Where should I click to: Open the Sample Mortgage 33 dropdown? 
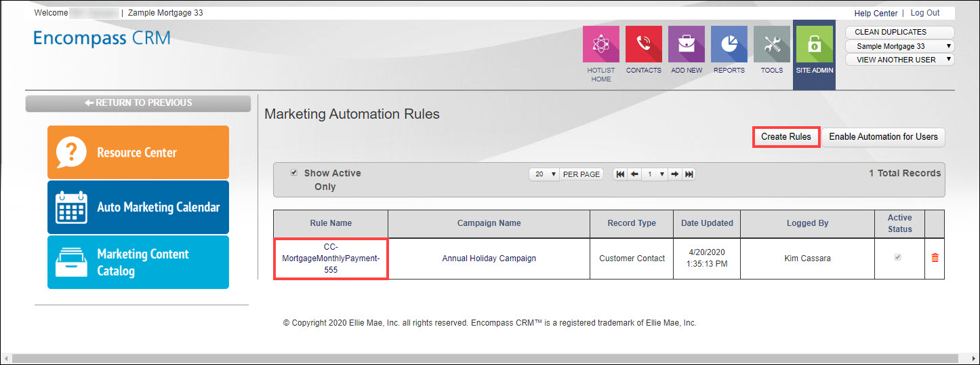pos(899,46)
